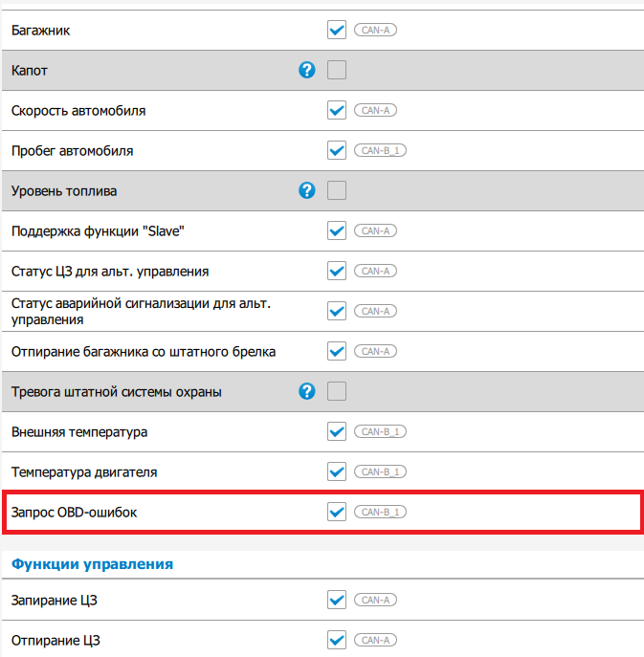Toggle the Статус ЦЗ для альт. управления checkbox
This screenshot has width=644, height=657.
(337, 271)
